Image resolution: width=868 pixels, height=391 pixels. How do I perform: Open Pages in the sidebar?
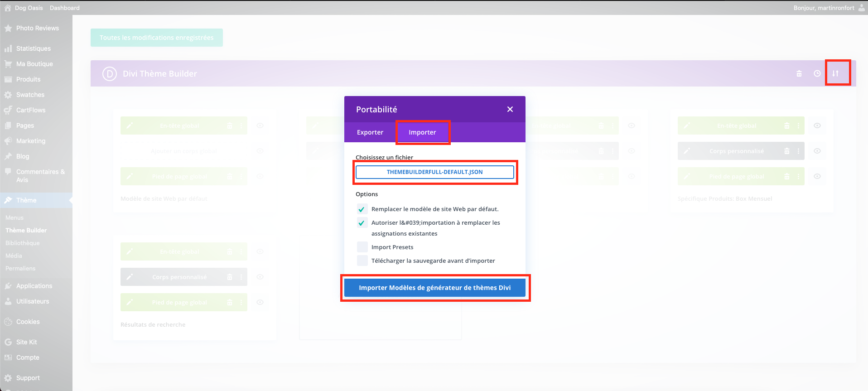coord(25,126)
